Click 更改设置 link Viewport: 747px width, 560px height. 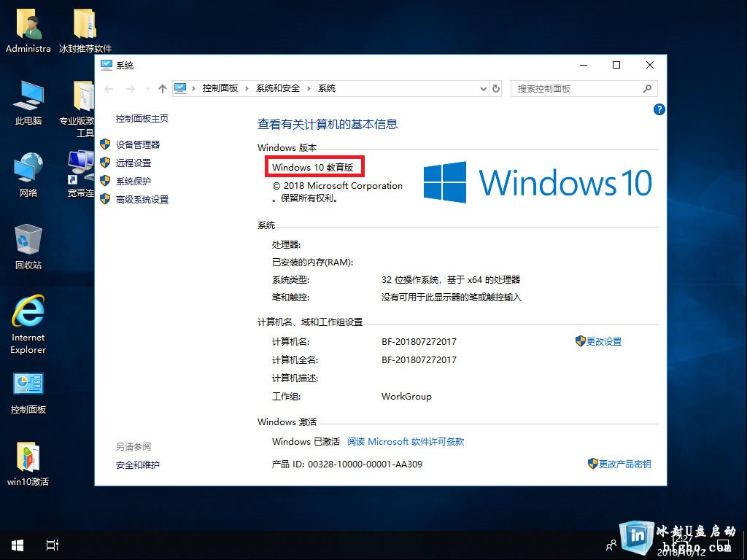(x=603, y=341)
